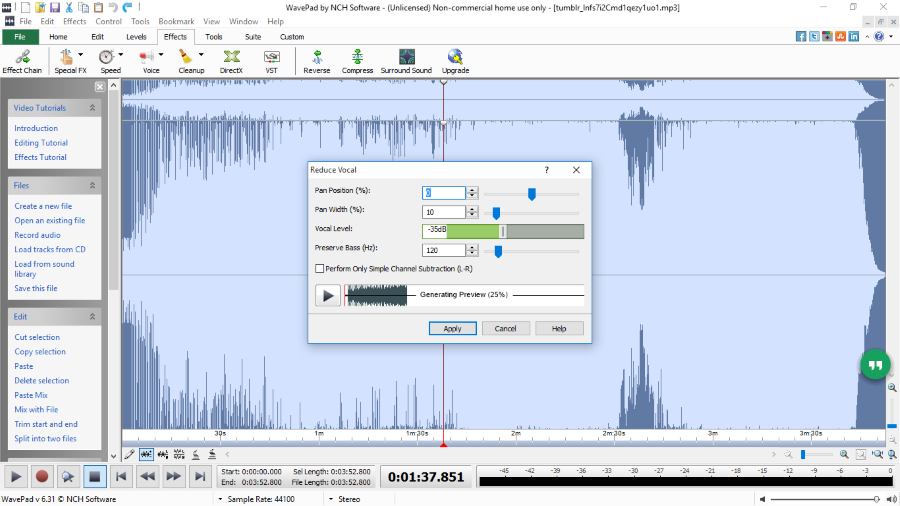Click the LinkedIn share icon
The image size is (900, 506).
point(854,36)
